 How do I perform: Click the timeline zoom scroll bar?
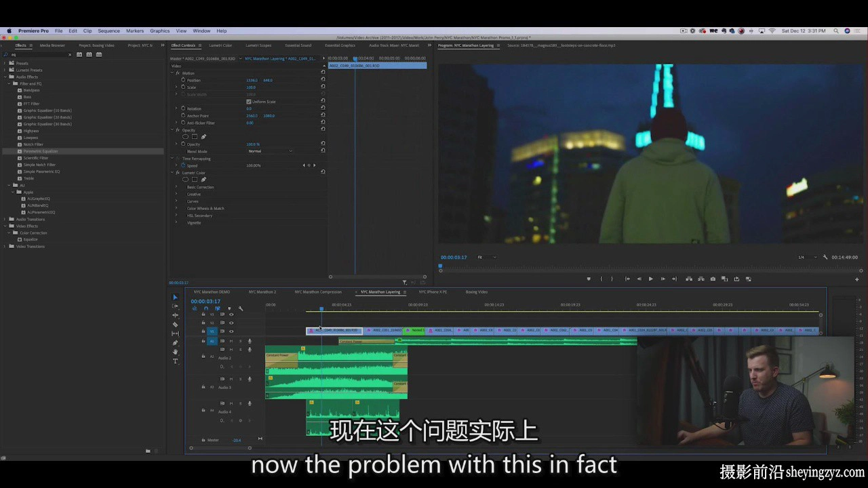click(x=220, y=448)
